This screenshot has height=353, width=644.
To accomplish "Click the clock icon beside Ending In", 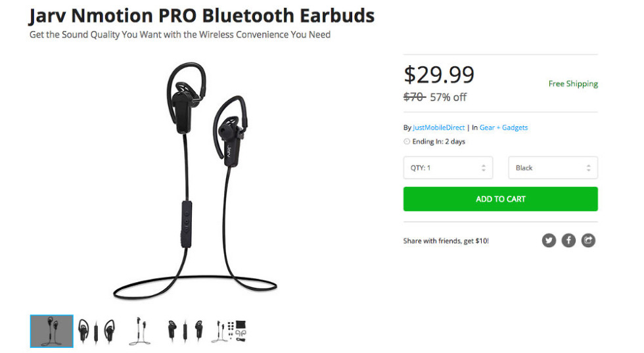I will (x=407, y=141).
